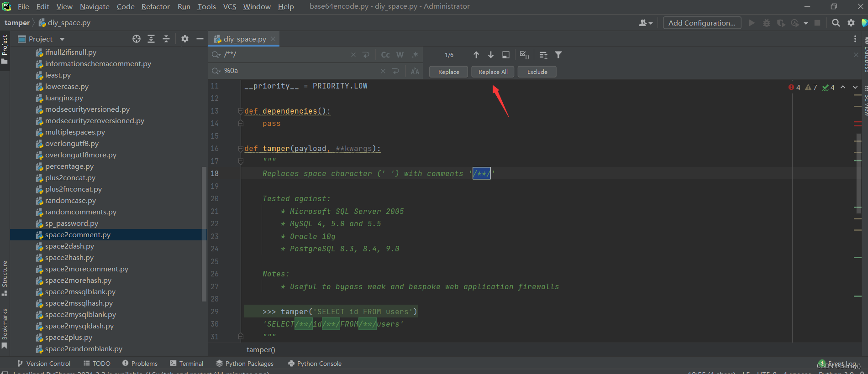868x374 pixels.
Task: Open Search Everywhere magnifier
Action: tap(836, 23)
